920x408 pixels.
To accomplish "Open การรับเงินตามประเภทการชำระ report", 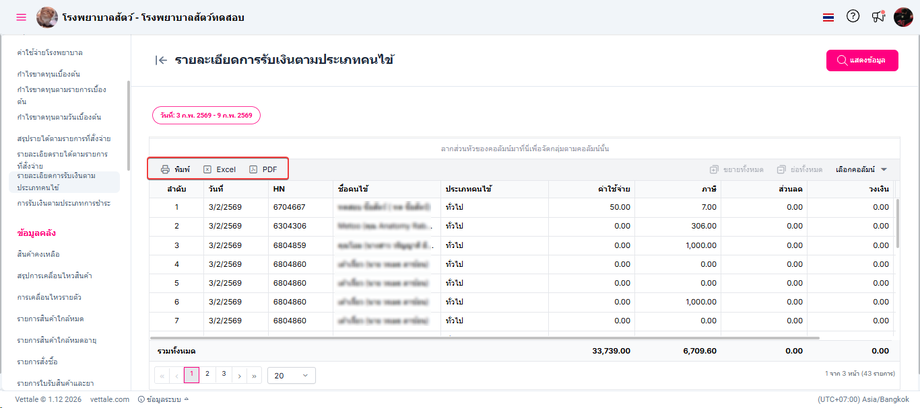I will click(x=64, y=203).
